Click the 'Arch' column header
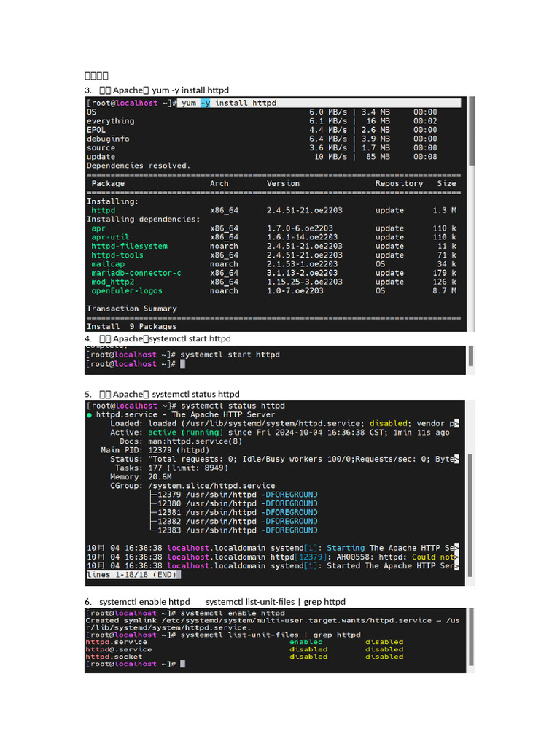This screenshot has height=747, width=560. point(219,183)
